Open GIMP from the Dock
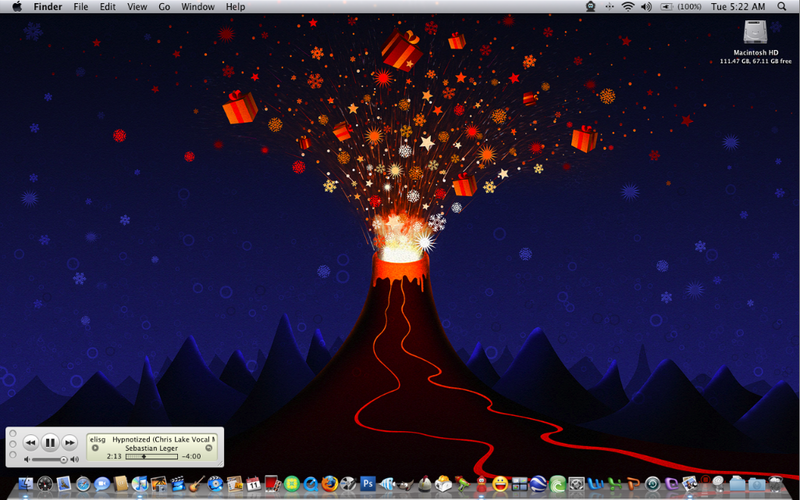 click(x=406, y=485)
